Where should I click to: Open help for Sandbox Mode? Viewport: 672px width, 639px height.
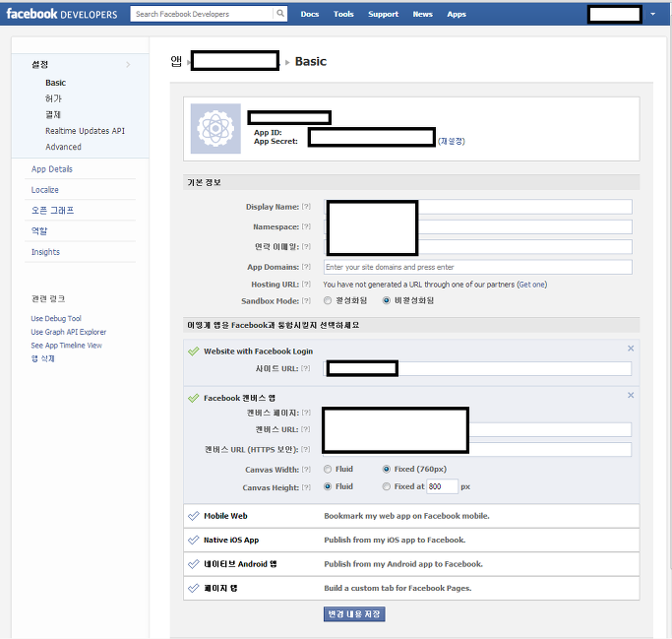[x=306, y=300]
